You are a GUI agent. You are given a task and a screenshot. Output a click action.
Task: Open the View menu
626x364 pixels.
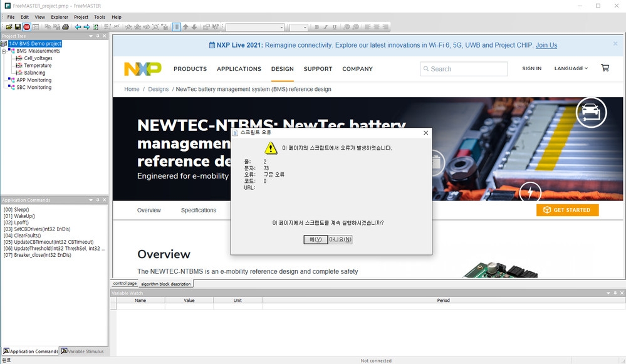(x=40, y=17)
